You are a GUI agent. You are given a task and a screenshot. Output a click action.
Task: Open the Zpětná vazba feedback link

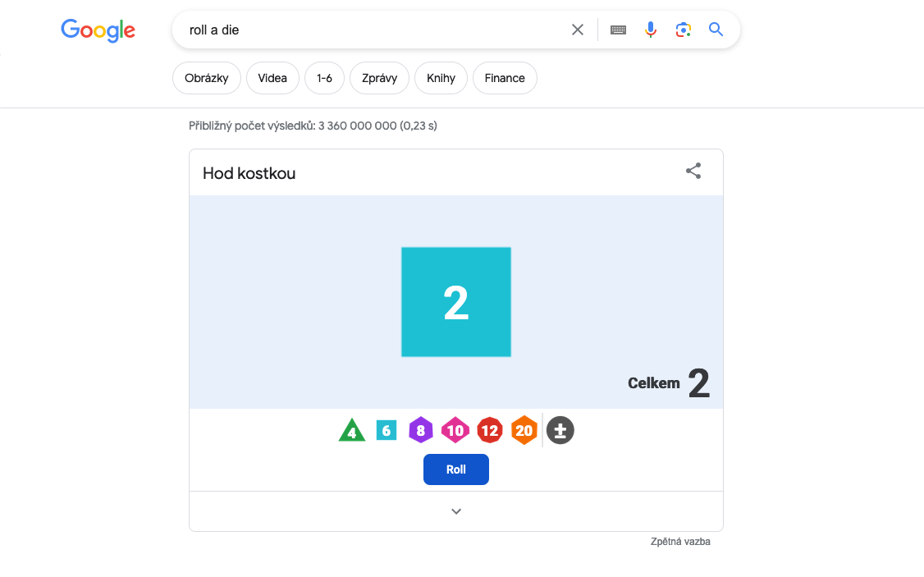pyautogui.click(x=680, y=542)
